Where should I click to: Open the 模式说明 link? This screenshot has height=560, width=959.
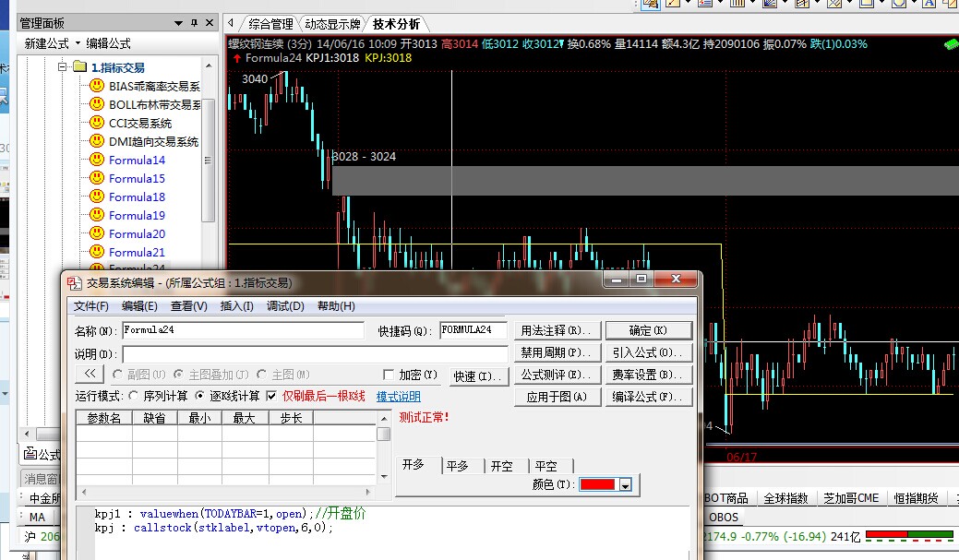[398, 397]
